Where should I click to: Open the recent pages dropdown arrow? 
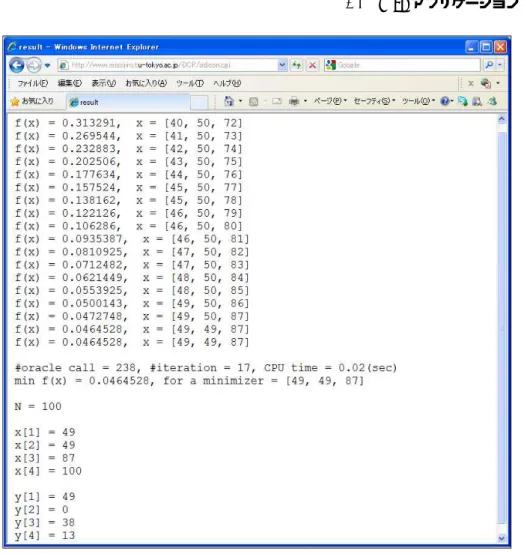point(47,65)
